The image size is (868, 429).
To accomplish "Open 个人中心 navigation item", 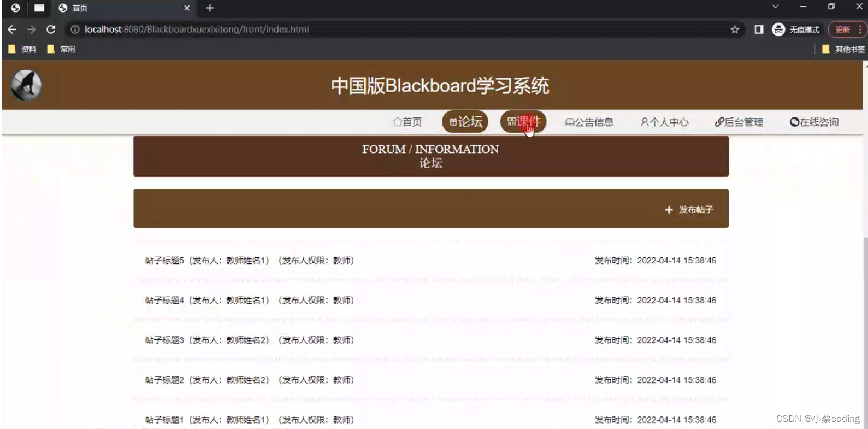I will click(664, 122).
